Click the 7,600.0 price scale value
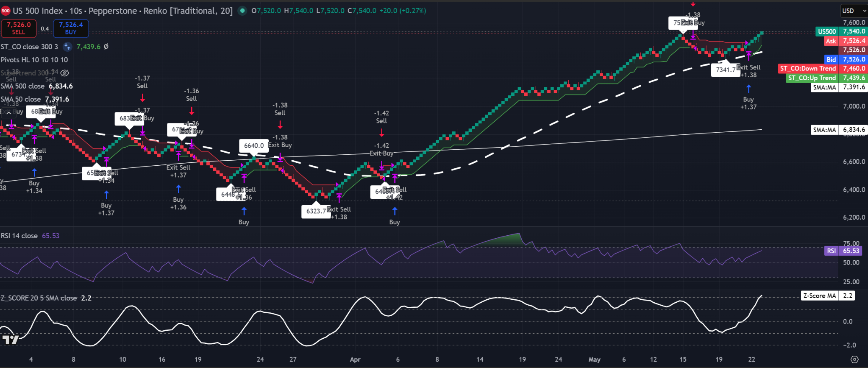The image size is (868, 368). click(854, 22)
